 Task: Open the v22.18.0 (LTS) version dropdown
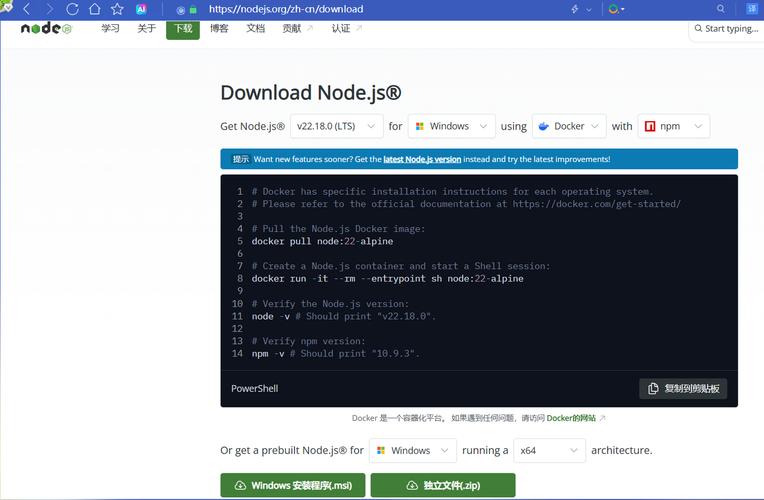tap(336, 126)
